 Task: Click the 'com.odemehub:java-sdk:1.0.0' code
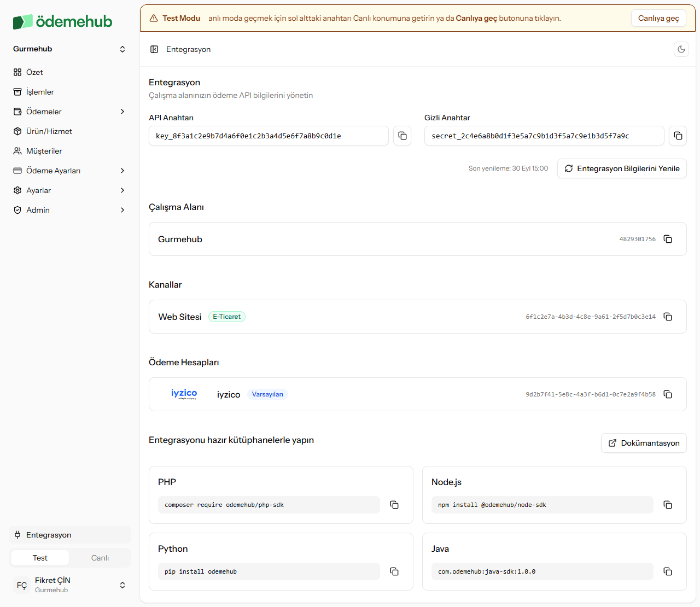[x=487, y=571]
